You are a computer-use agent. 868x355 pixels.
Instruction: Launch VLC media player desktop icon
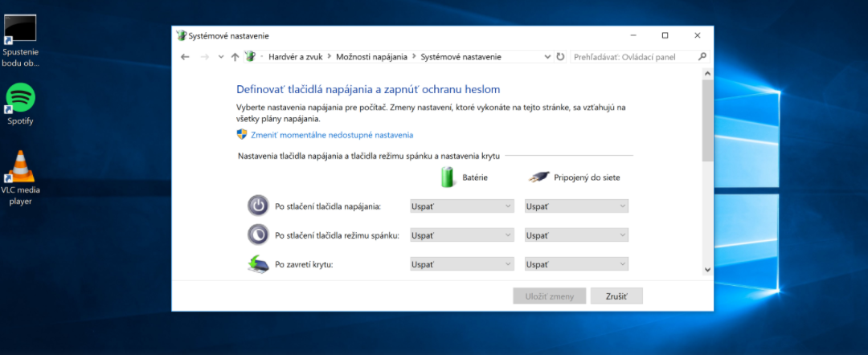pos(20,177)
